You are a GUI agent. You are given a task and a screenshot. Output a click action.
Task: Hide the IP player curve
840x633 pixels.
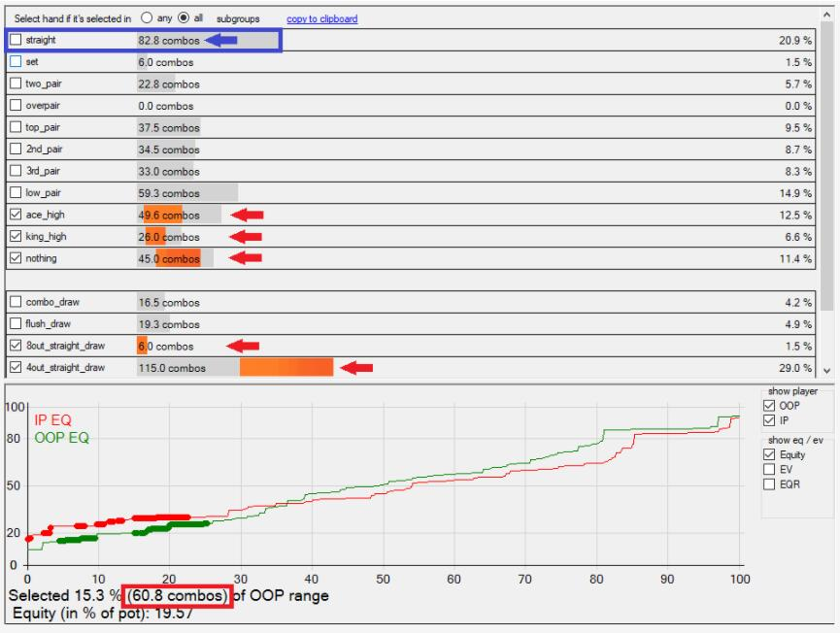pyautogui.click(x=769, y=420)
